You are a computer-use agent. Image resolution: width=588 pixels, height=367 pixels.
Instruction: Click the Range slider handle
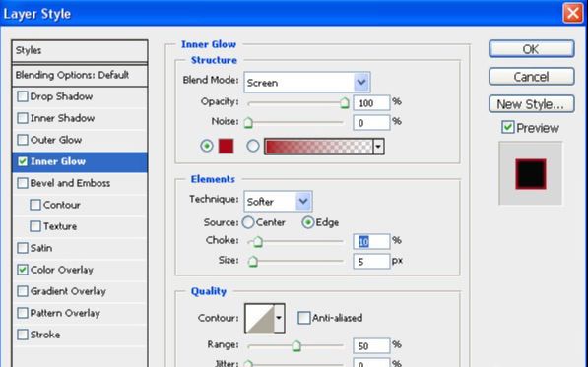tap(296, 346)
